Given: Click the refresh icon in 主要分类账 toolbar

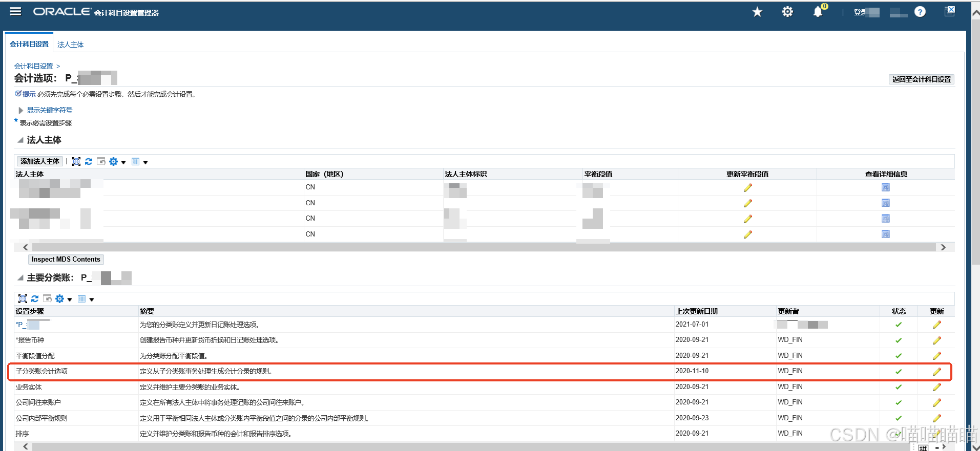Looking at the screenshot, I should pos(35,298).
